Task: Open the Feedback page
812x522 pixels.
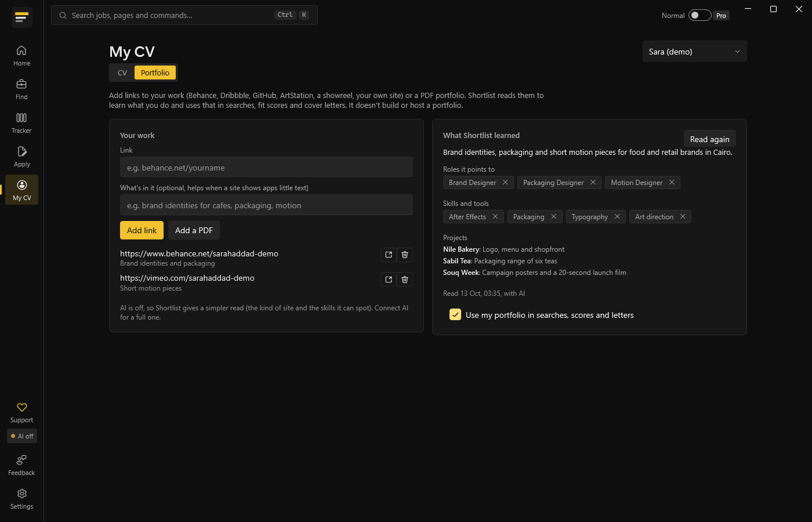Action: pos(21,465)
